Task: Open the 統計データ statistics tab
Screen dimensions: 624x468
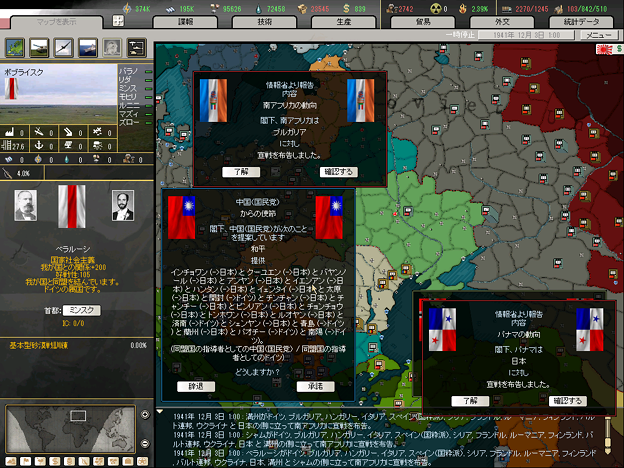Action: (581, 22)
